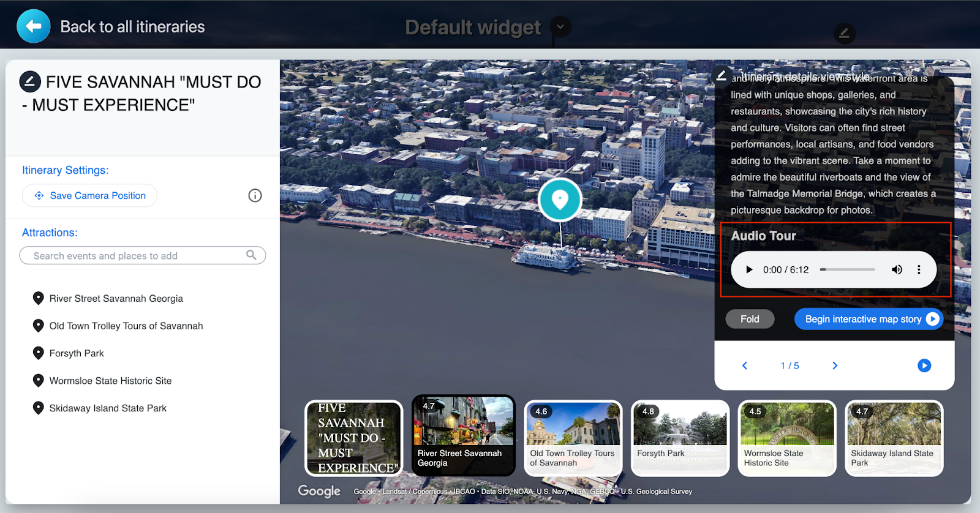The image size is (980, 513).
Task: Edit the itinerary title pencil icon
Action: [30, 81]
